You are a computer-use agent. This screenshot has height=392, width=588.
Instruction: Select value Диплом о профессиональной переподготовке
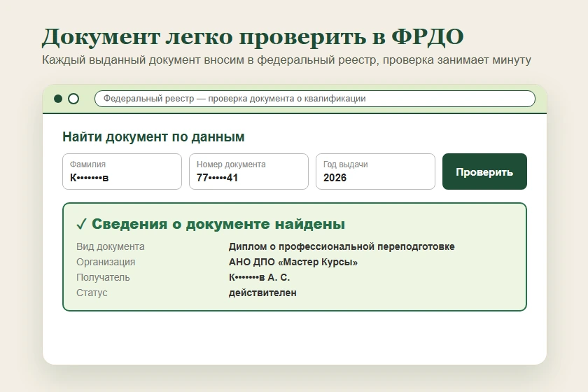(x=342, y=246)
